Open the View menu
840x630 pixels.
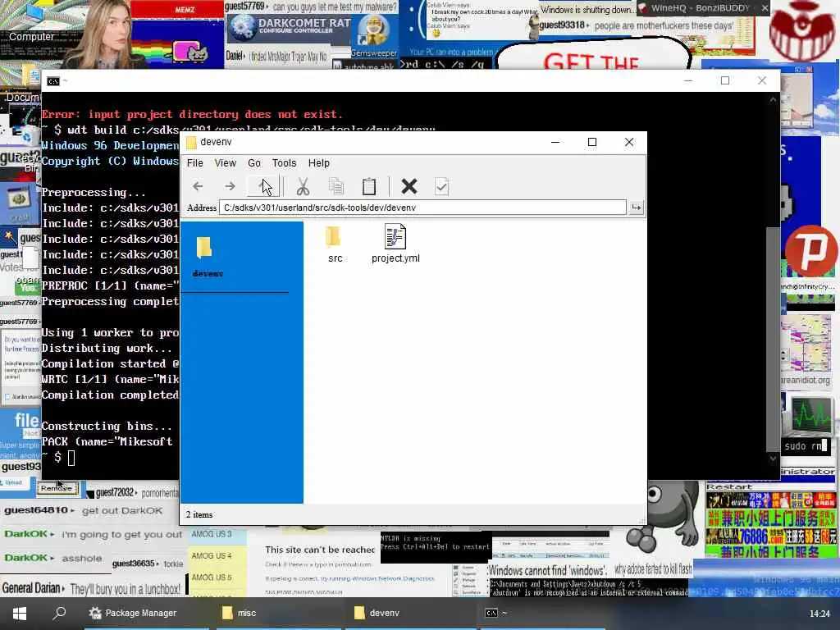pyautogui.click(x=226, y=163)
